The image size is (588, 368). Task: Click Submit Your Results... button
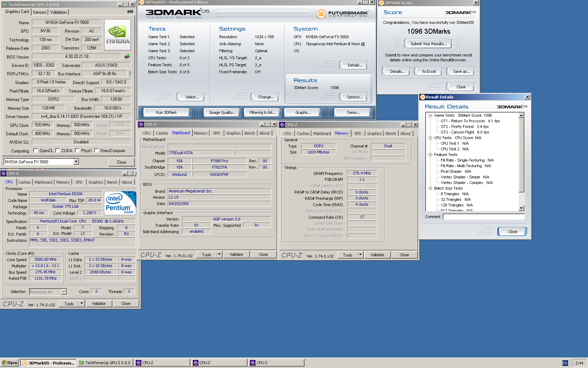pyautogui.click(x=429, y=44)
